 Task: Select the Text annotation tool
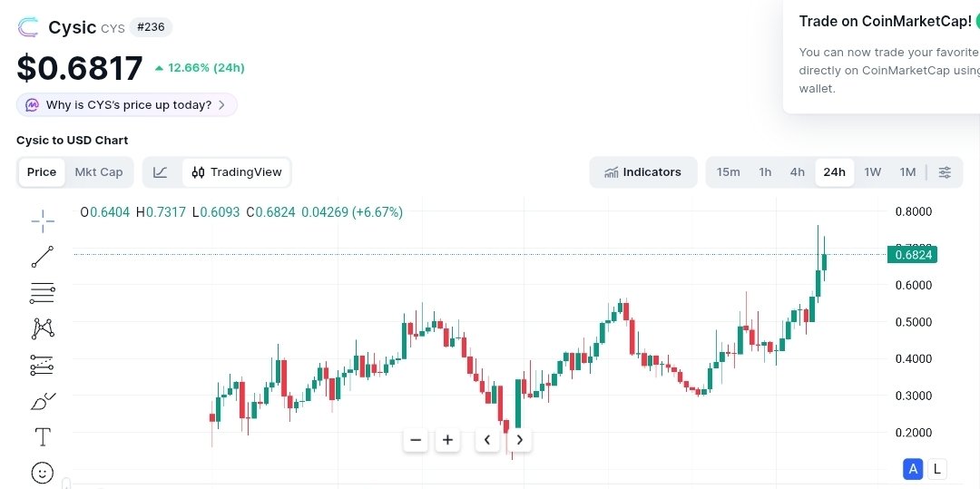click(43, 437)
